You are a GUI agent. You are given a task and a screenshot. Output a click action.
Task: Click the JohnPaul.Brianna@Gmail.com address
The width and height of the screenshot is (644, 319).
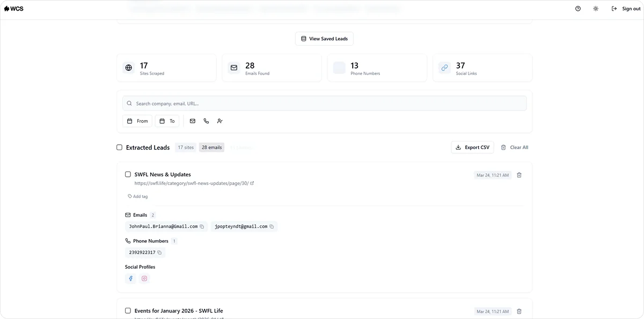163,227
